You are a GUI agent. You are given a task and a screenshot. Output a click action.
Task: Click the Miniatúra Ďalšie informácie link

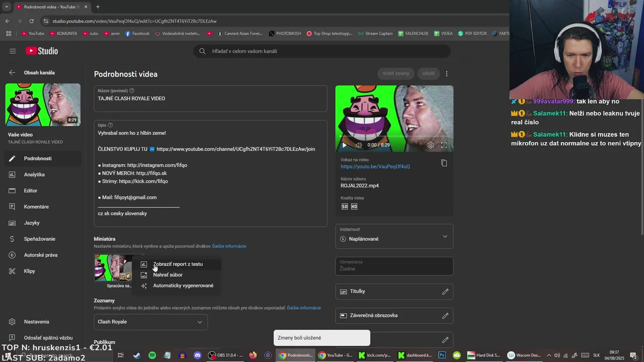point(229,246)
